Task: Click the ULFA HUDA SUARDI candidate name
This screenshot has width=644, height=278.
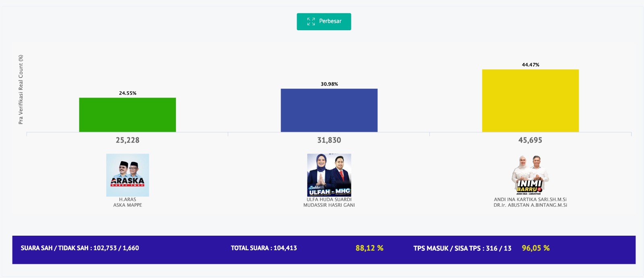Action: point(329,199)
